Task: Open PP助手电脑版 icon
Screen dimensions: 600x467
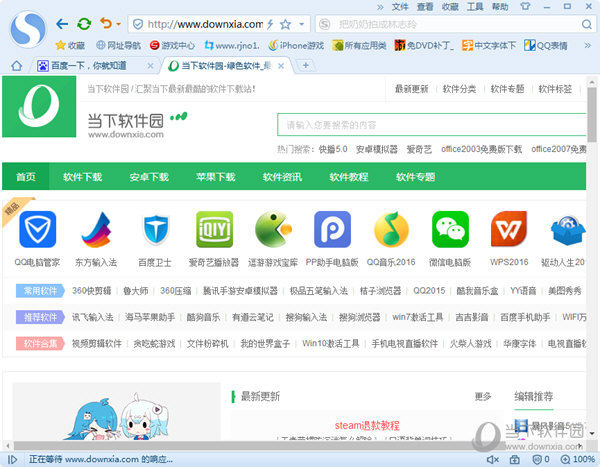Action: point(332,229)
